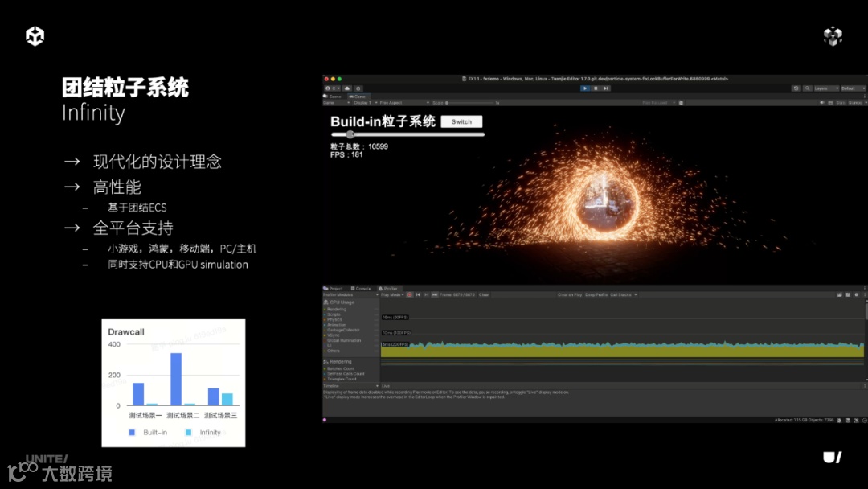Screen dimensions: 868x489
Task: Open the Play Mode target dropdown
Action: point(392,294)
